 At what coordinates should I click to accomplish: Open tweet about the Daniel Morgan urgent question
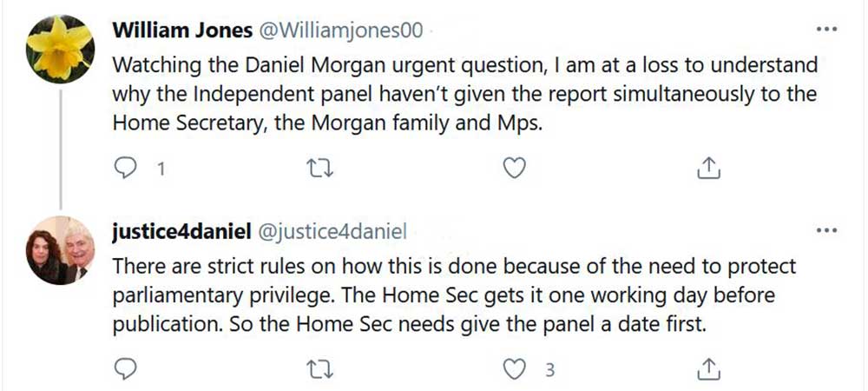coord(464,94)
